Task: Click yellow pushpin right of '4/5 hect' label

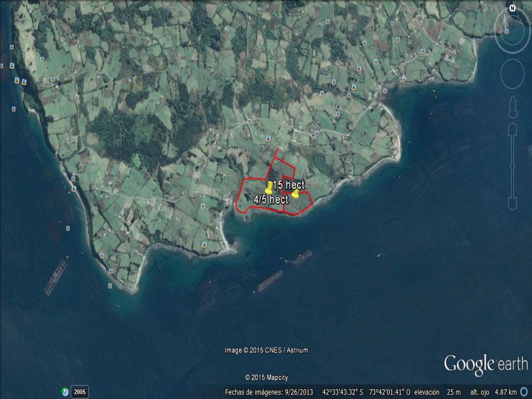Action: pos(295,194)
